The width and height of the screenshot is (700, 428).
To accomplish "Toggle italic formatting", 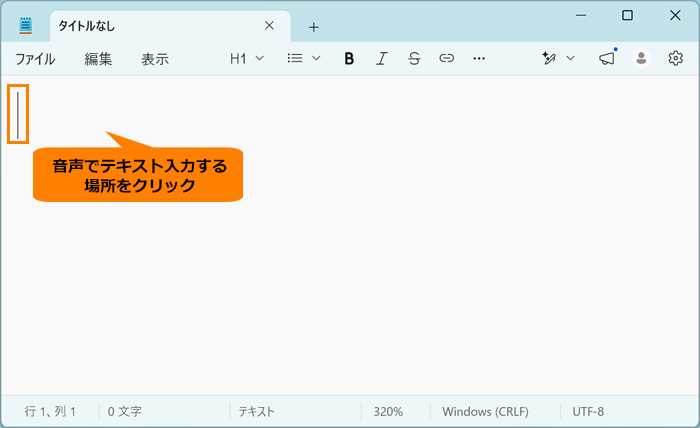I will pyautogui.click(x=381, y=58).
